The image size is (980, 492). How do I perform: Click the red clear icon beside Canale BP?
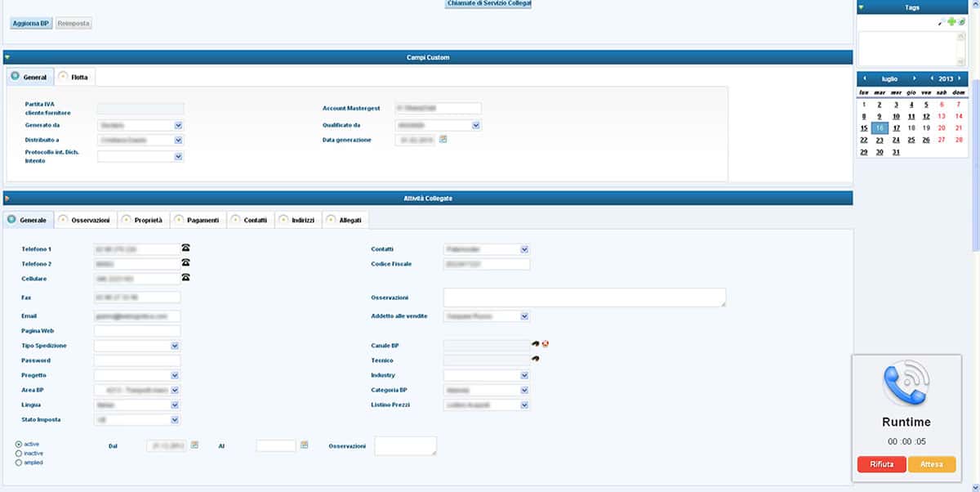pyautogui.click(x=545, y=344)
